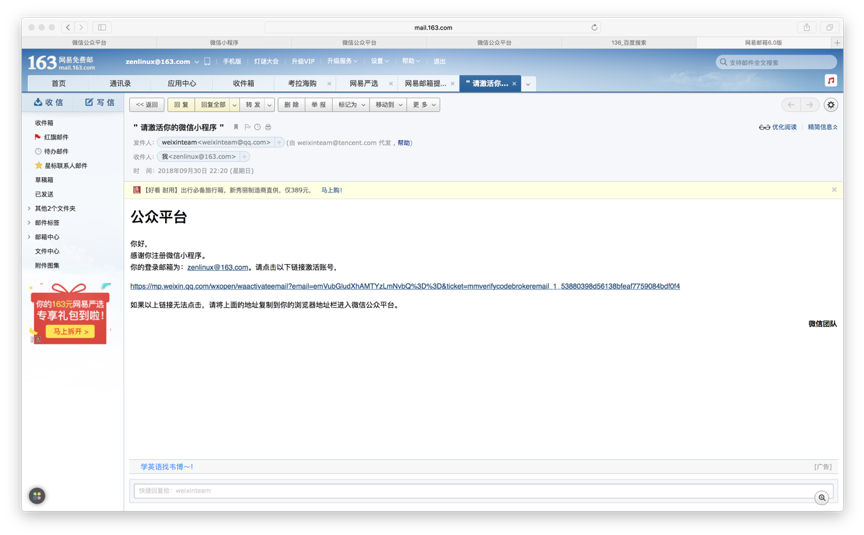Switch to the 首页 tab
864x535 pixels.
click(58, 83)
